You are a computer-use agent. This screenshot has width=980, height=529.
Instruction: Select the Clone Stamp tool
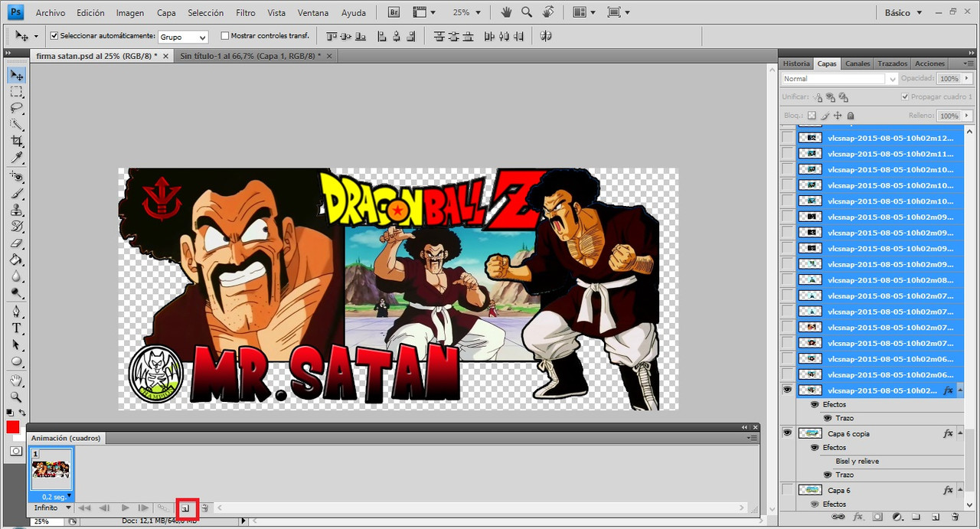click(x=16, y=210)
